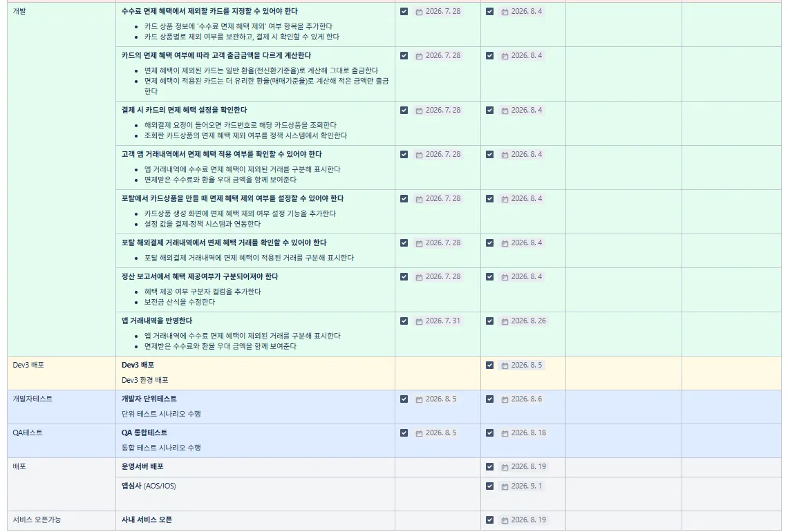Image resolution: width=788 pixels, height=532 pixels.
Task: Click text '통합 테스트 시나리오 수행'
Action: click(x=161, y=448)
